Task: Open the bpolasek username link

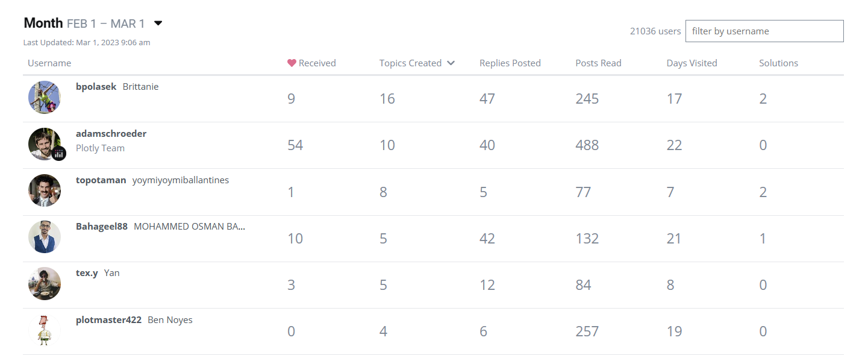Action: coord(96,87)
